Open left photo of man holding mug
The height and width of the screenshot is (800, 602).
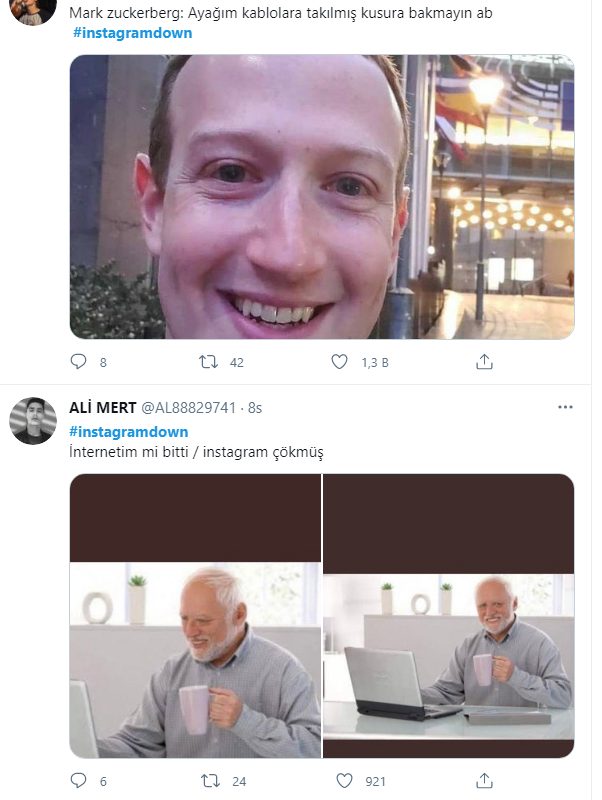[195, 615]
